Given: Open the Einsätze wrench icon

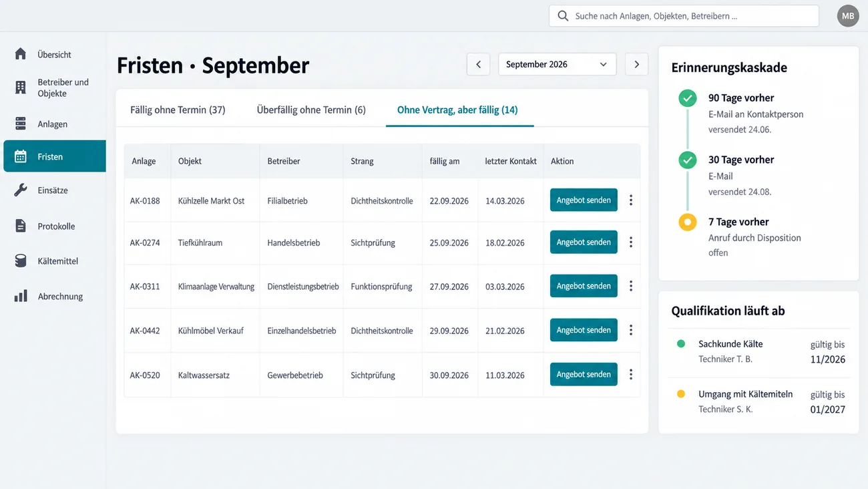Looking at the screenshot, I should point(21,190).
